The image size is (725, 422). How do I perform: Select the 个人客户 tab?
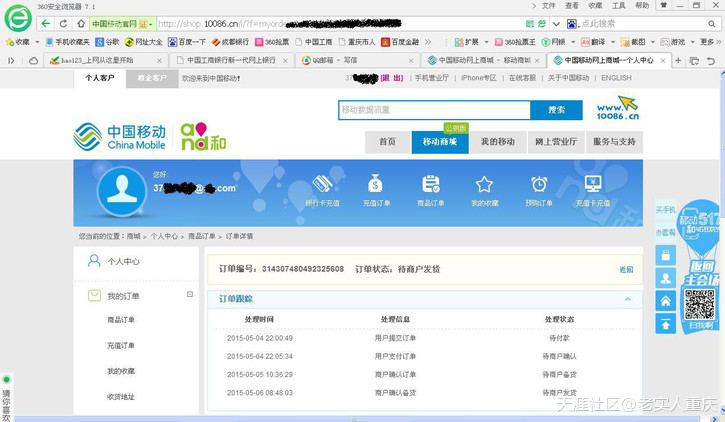coord(99,78)
